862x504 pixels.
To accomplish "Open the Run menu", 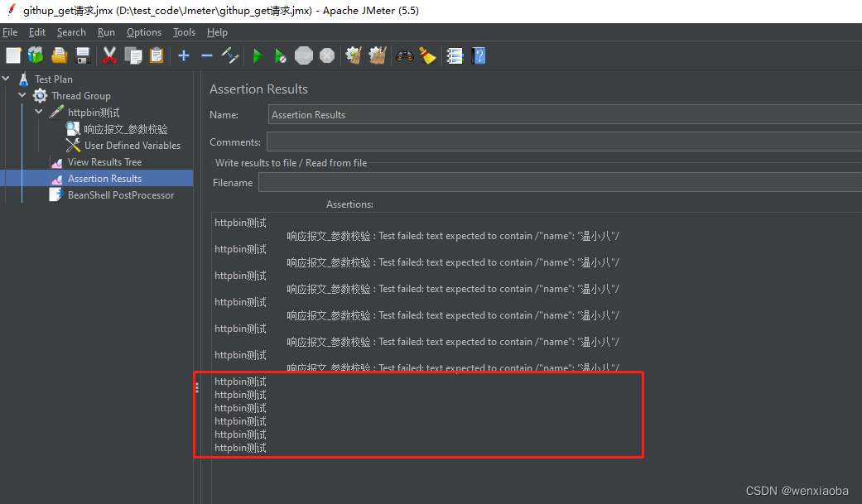I will pos(106,32).
